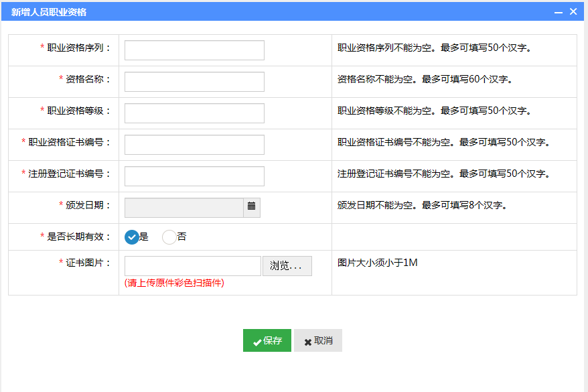Image resolution: width=588 pixels, height=392 pixels.
Task: Minimize the 新增人员职业资格 dialog
Action: pyautogui.click(x=559, y=12)
